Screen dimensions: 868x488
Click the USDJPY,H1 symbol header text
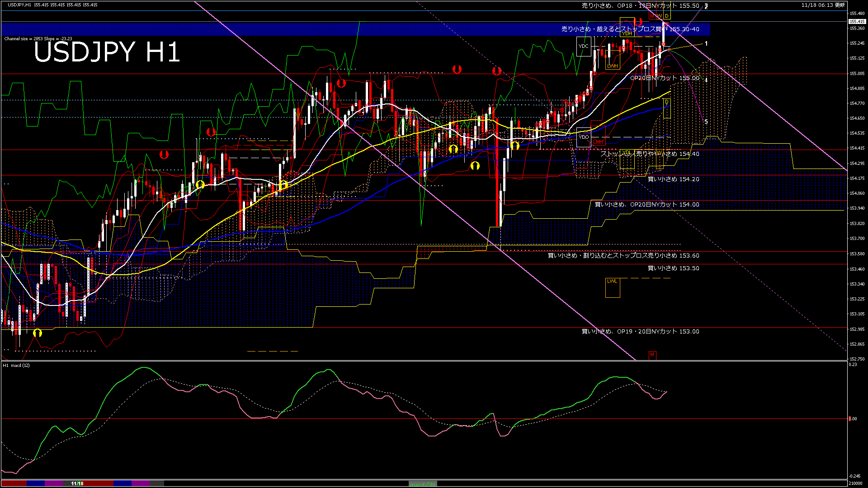coord(19,5)
